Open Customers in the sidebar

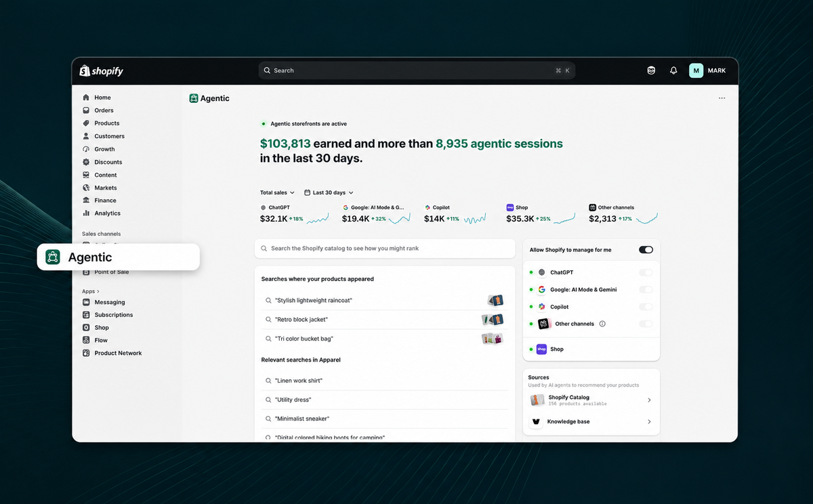click(110, 136)
